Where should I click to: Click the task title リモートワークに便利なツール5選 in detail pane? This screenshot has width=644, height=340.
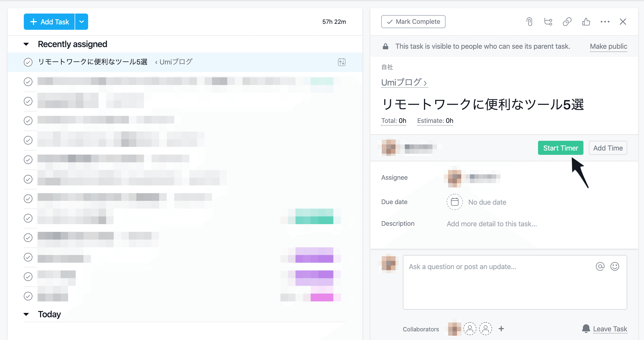pos(483,104)
